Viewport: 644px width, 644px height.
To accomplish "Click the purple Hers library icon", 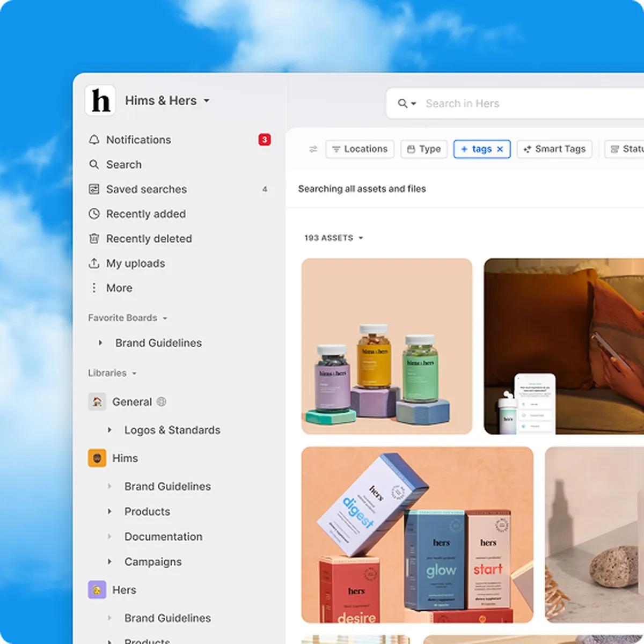I will pyautogui.click(x=97, y=590).
